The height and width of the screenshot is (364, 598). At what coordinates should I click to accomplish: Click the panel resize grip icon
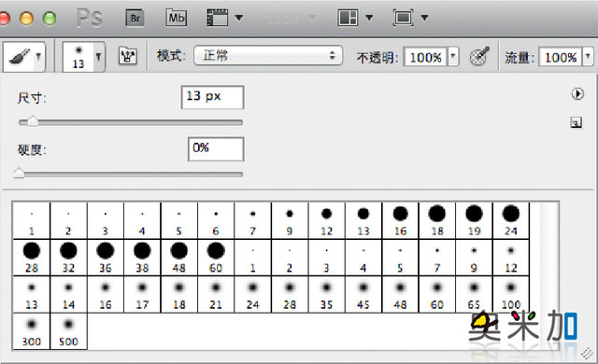588,354
